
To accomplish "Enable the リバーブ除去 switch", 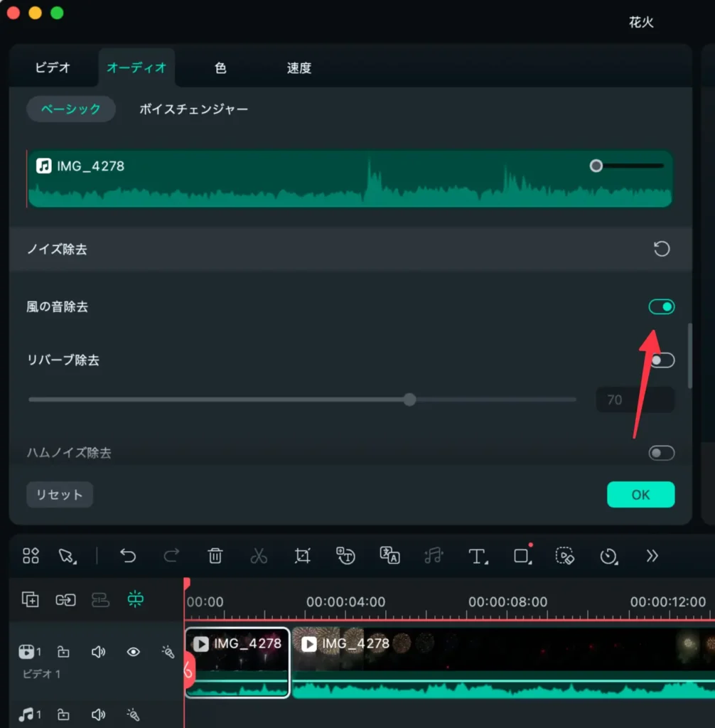I will pos(661,360).
